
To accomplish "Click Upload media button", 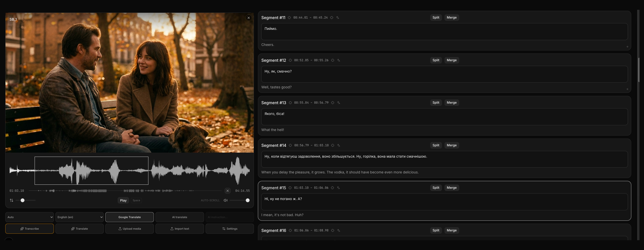I will pyautogui.click(x=130, y=229).
